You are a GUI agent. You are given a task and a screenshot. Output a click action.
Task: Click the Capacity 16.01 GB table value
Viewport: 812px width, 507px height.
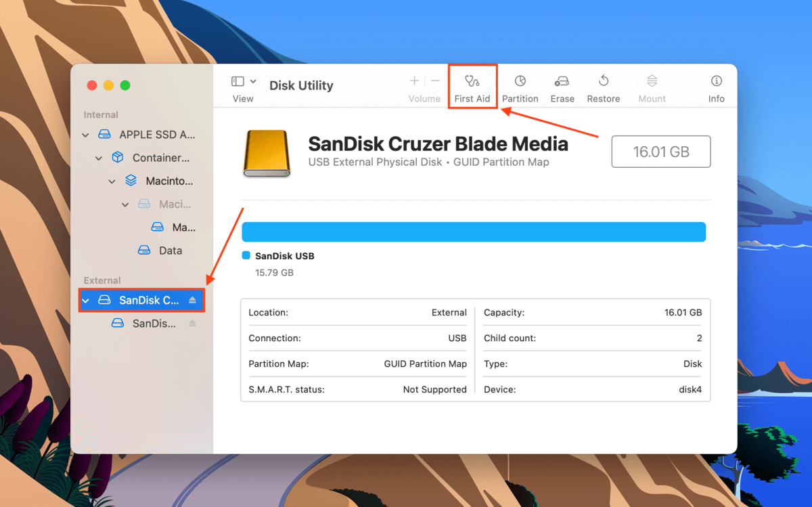[683, 313]
